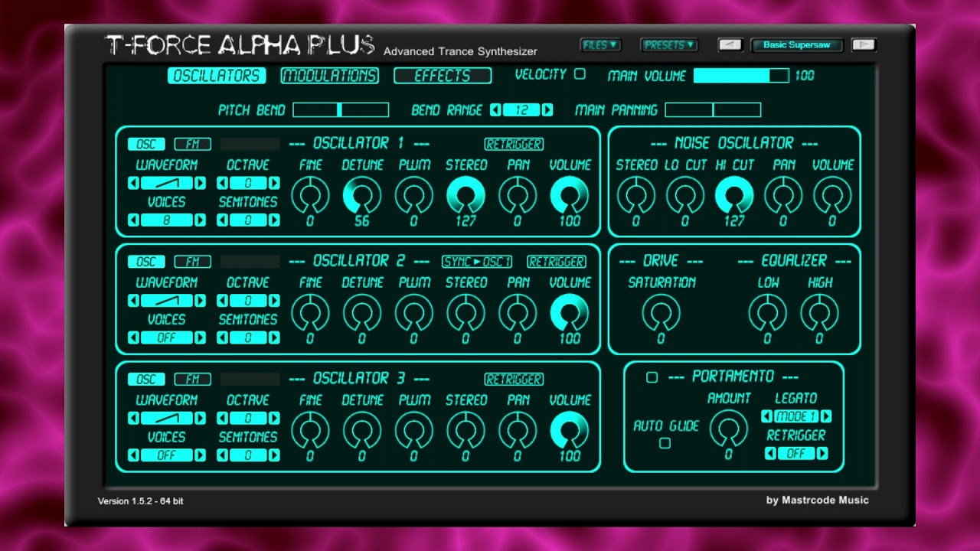
Task: Click Oscillator 2 Retrigger button
Action: click(557, 262)
